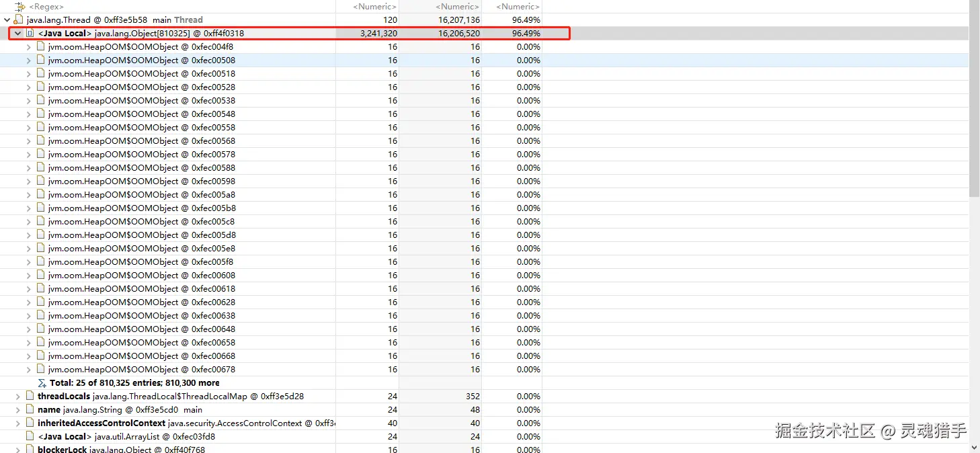Click the object icon of OOMObject @ 0xfec00618

tap(40, 289)
